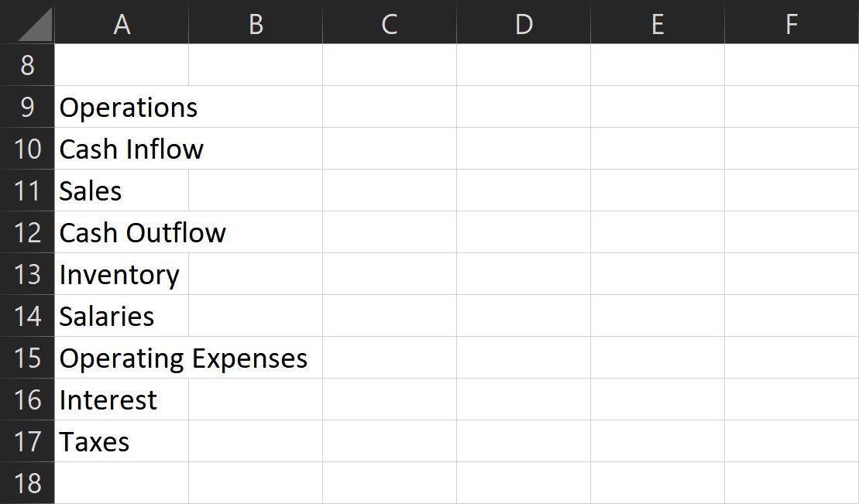
Task: Select column header B
Action: 256,23
